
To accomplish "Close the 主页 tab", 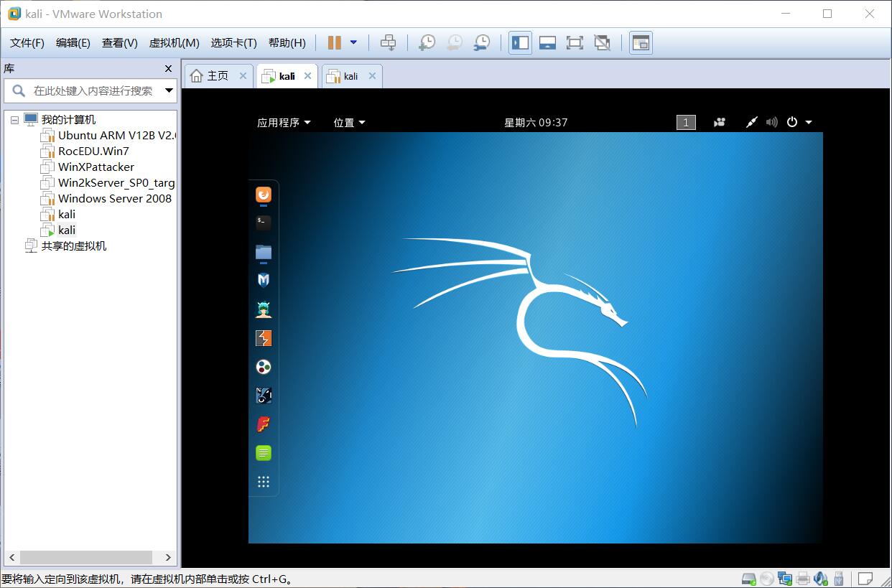I will tap(243, 76).
